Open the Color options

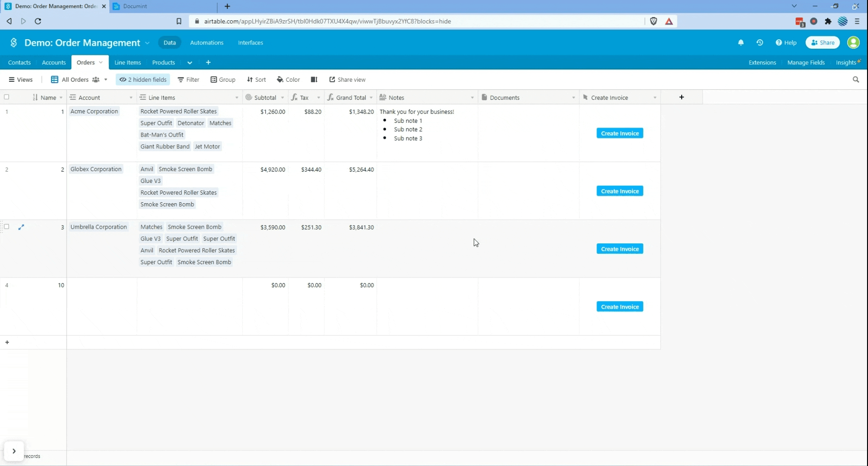289,79
